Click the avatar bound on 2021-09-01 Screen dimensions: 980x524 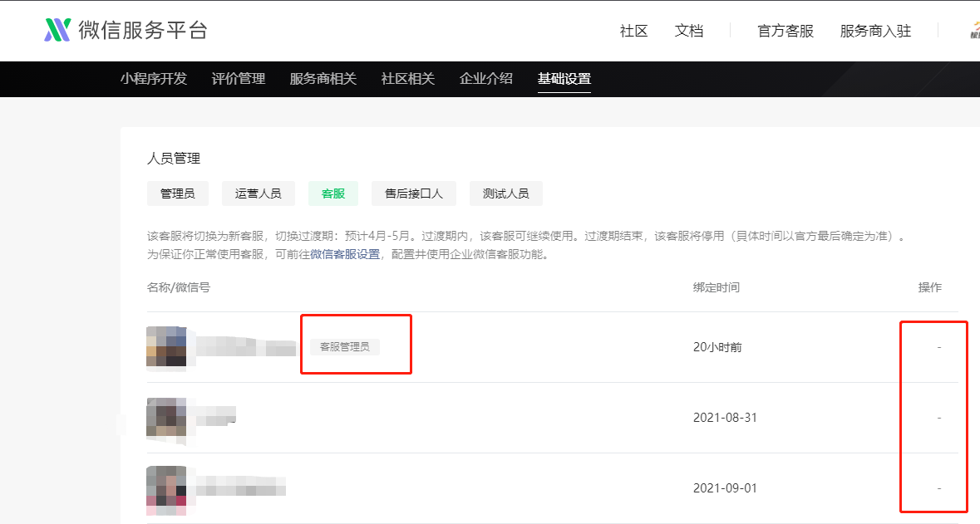[x=166, y=488]
